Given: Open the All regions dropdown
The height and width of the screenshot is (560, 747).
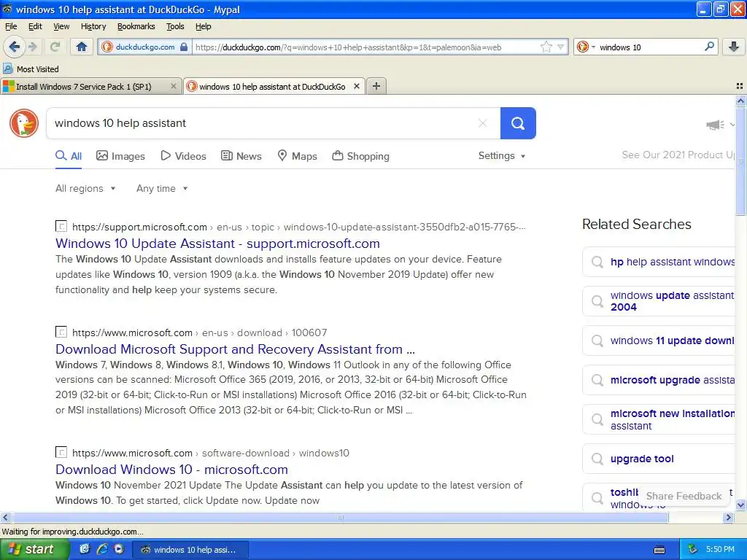Looking at the screenshot, I should (x=85, y=189).
